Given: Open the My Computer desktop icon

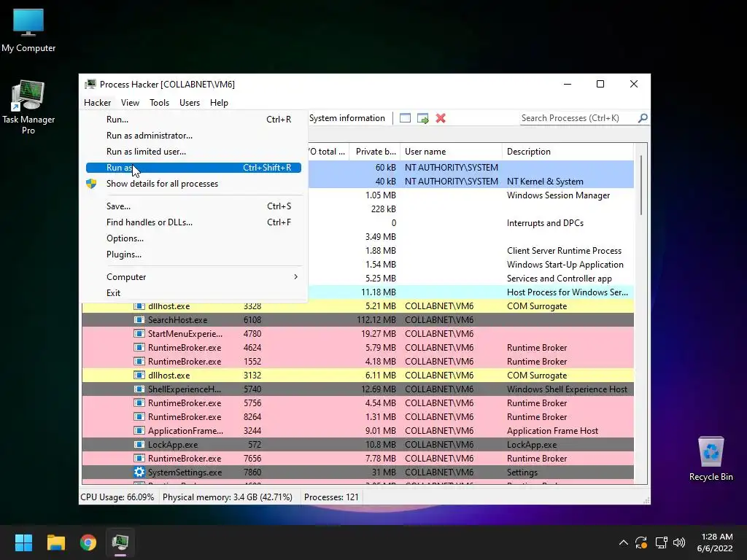Looking at the screenshot, I should [28, 31].
